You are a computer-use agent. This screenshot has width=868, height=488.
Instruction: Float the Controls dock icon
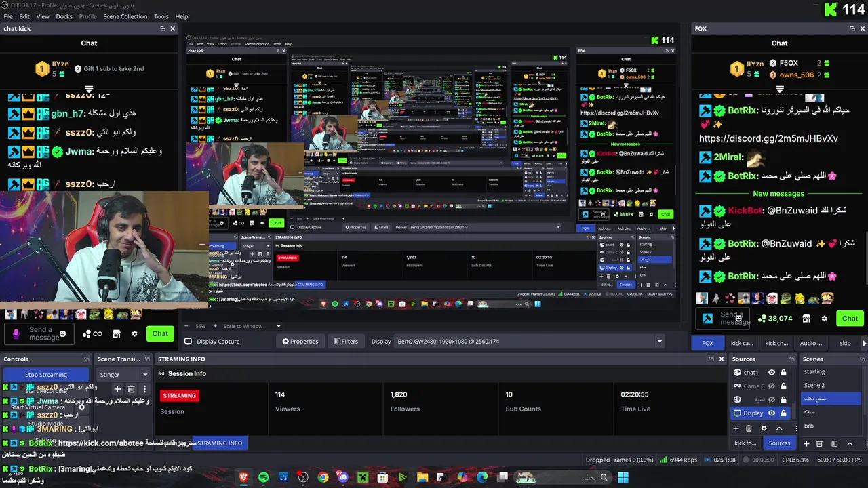click(87, 359)
